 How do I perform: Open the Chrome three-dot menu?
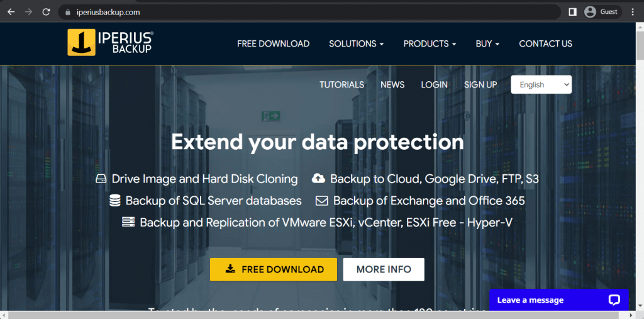[633, 12]
